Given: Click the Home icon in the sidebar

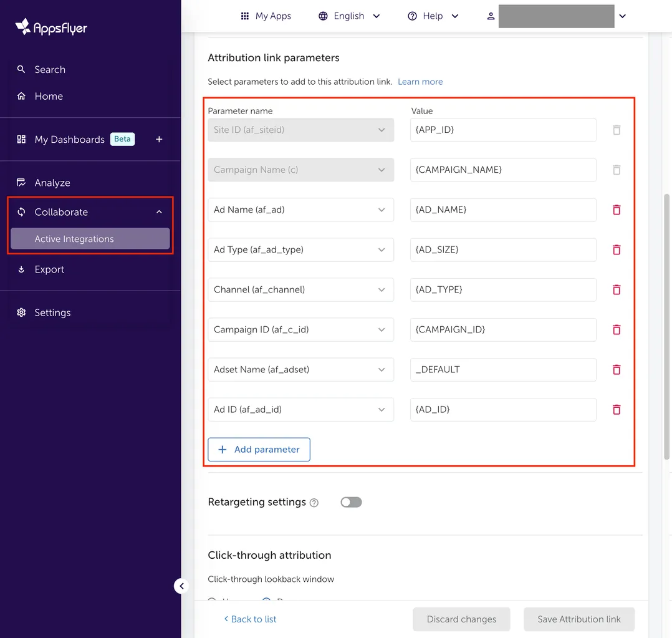Looking at the screenshot, I should click(21, 96).
